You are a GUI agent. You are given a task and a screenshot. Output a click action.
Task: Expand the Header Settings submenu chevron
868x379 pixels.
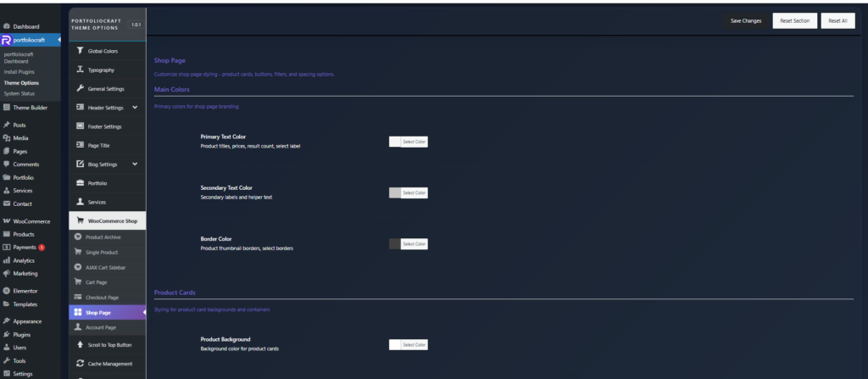(x=135, y=108)
